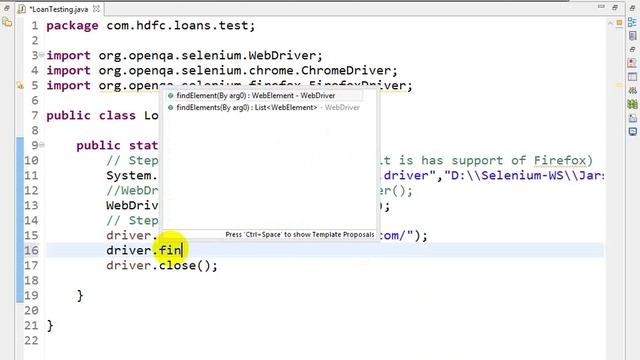Place cursor in 'package com.hdfc.loans.test;' line
The image size is (640, 360).
click(151, 25)
